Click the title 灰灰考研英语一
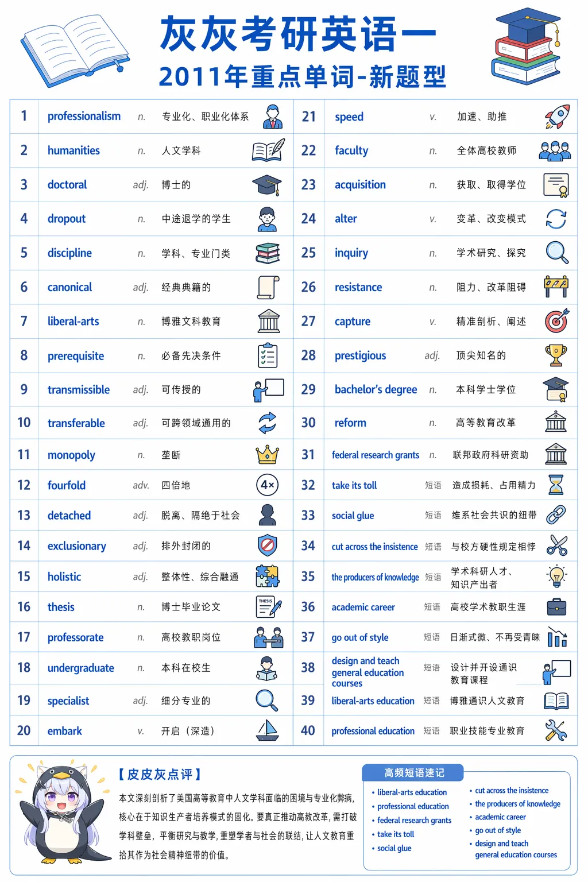 (x=299, y=34)
